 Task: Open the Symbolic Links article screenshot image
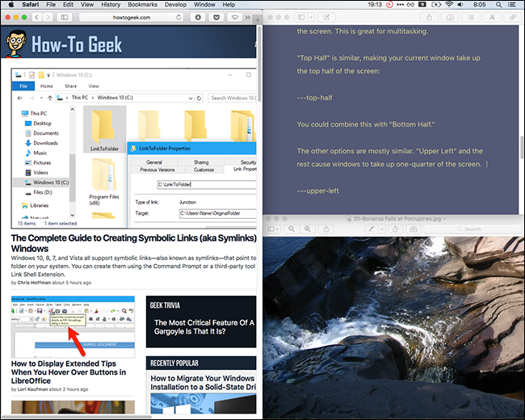133,149
